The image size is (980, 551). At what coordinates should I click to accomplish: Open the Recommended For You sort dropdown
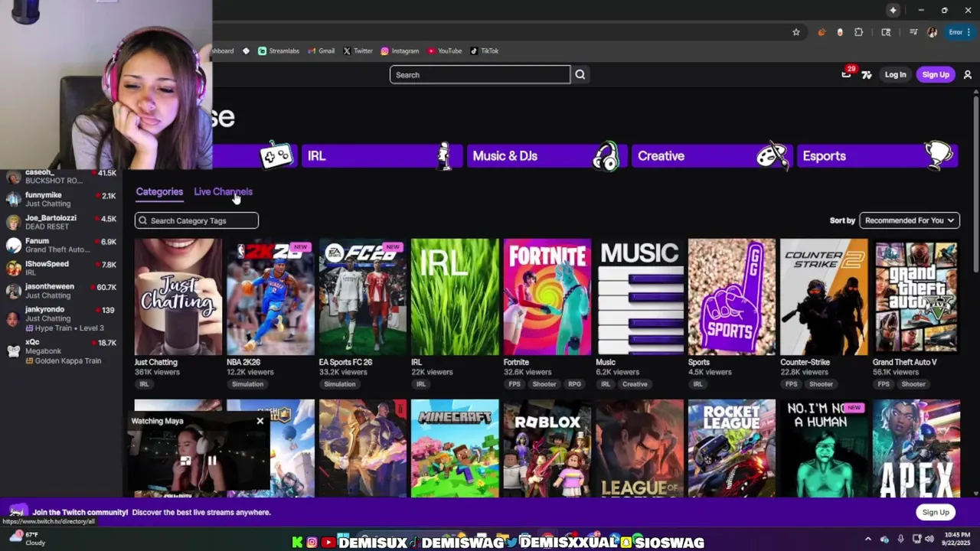909,220
